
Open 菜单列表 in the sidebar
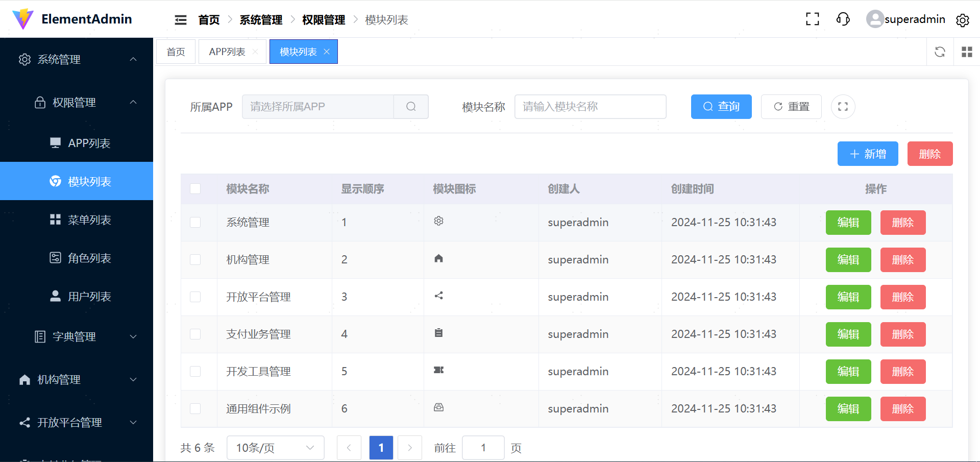pyautogui.click(x=77, y=220)
